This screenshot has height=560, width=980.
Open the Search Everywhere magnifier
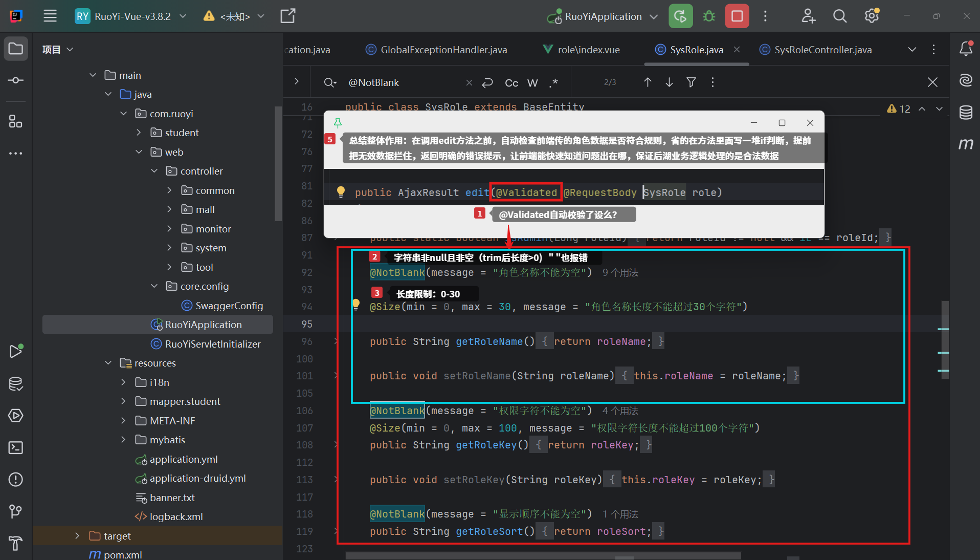click(840, 16)
